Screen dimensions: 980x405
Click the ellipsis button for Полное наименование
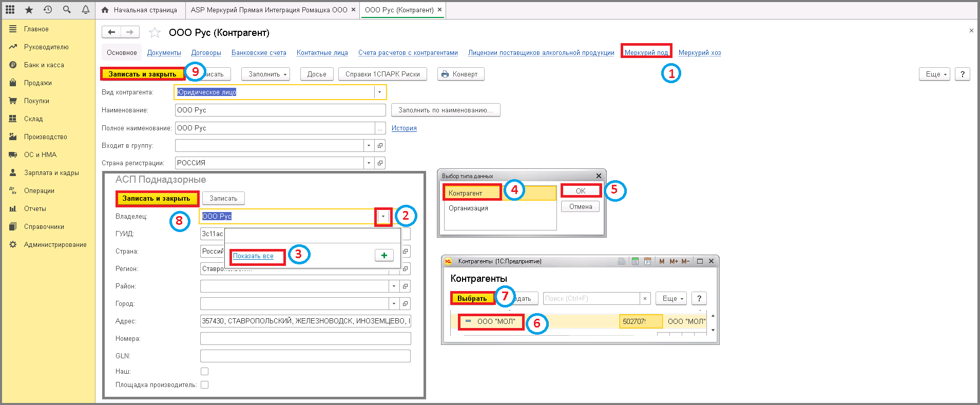(x=380, y=128)
